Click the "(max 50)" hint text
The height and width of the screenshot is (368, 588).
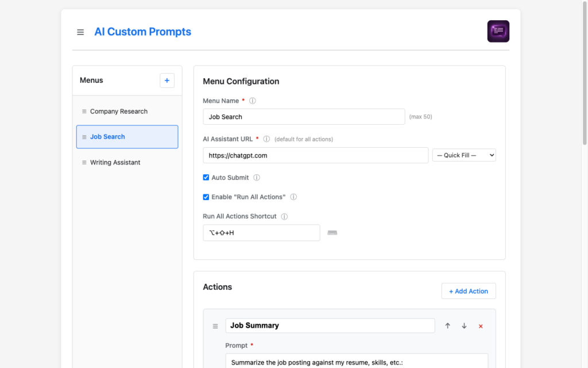pos(420,117)
